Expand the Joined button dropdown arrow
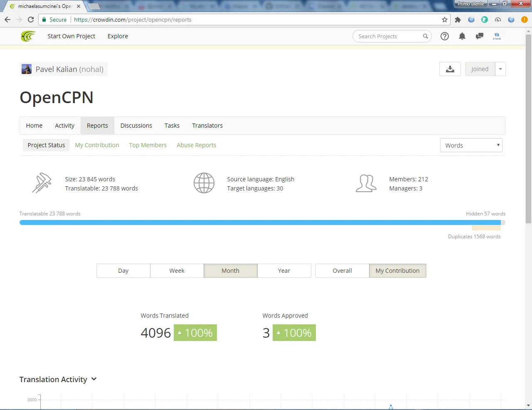This screenshot has width=532, height=410. 500,69
